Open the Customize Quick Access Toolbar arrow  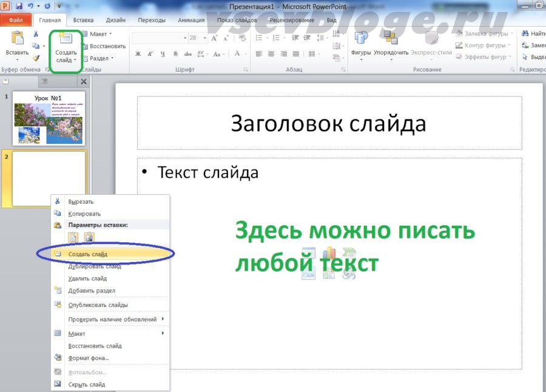(x=59, y=6)
